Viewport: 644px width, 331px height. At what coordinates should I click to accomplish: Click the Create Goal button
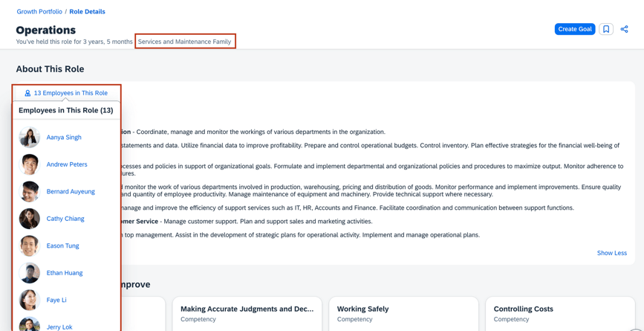(x=574, y=29)
